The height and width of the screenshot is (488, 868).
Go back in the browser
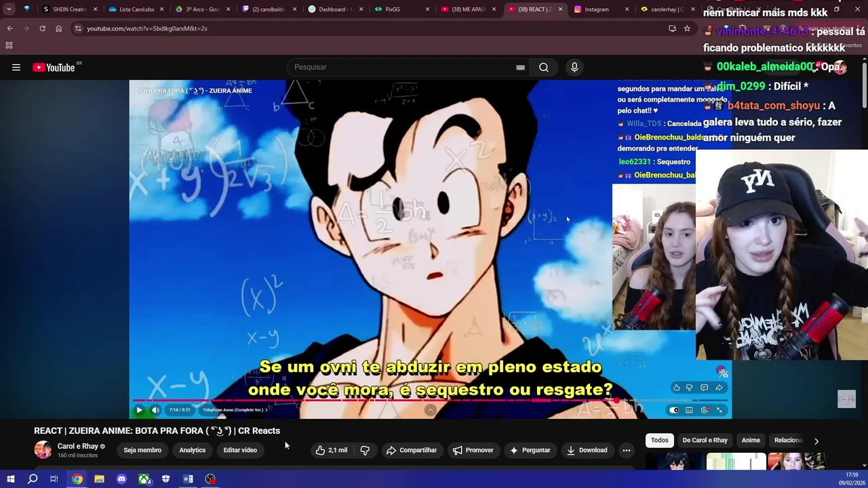point(9,28)
